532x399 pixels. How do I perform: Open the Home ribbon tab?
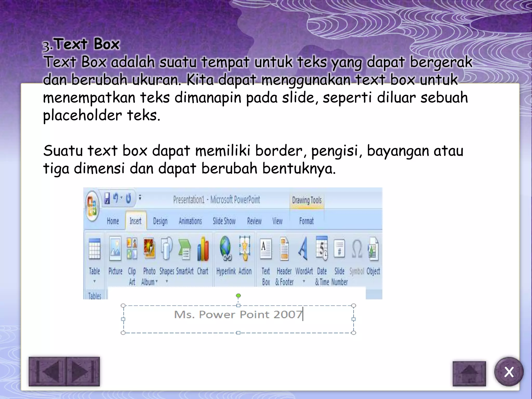pos(113,221)
